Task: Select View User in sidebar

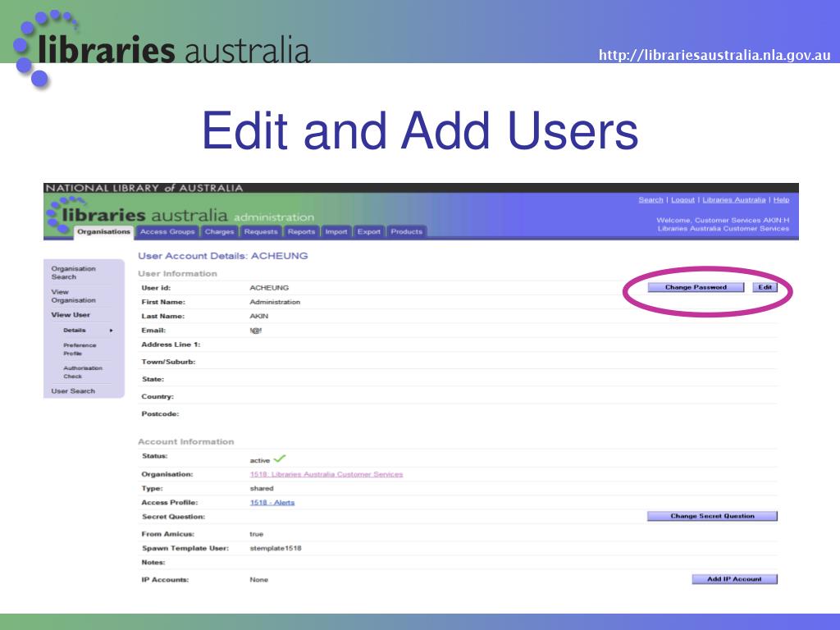Action: (x=71, y=315)
